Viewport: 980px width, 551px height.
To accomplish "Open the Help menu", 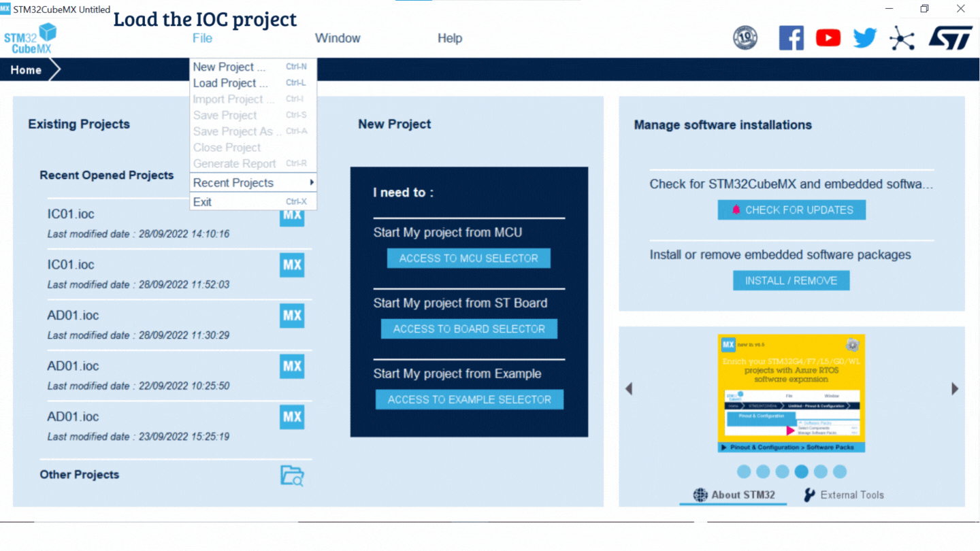I will [450, 38].
